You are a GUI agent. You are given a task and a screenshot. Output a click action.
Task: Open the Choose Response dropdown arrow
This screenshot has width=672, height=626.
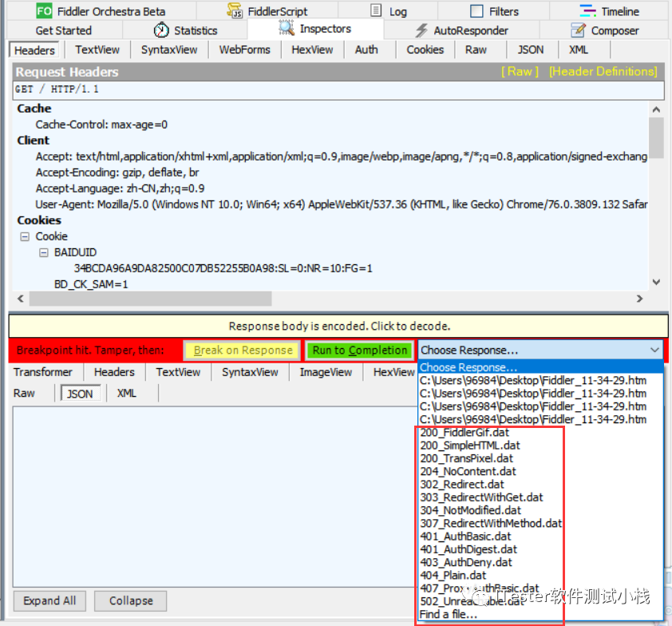pyautogui.click(x=654, y=350)
